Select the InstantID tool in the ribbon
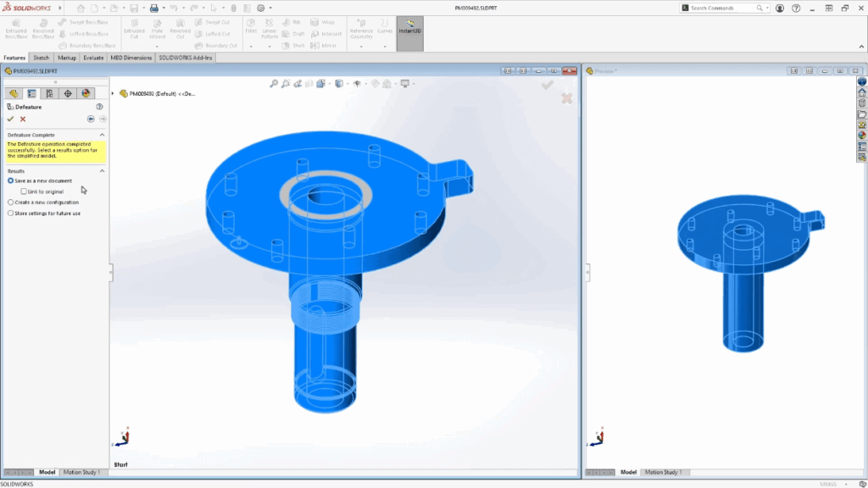Viewport: 868px width, 488px height. (409, 30)
